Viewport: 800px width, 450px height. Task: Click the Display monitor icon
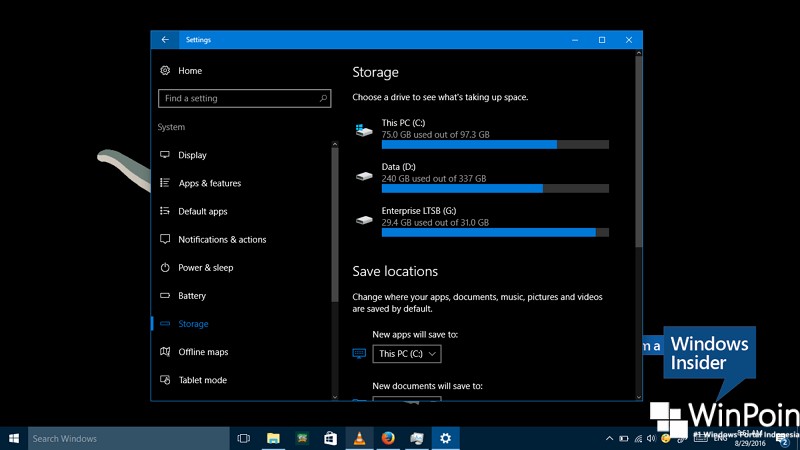point(165,155)
